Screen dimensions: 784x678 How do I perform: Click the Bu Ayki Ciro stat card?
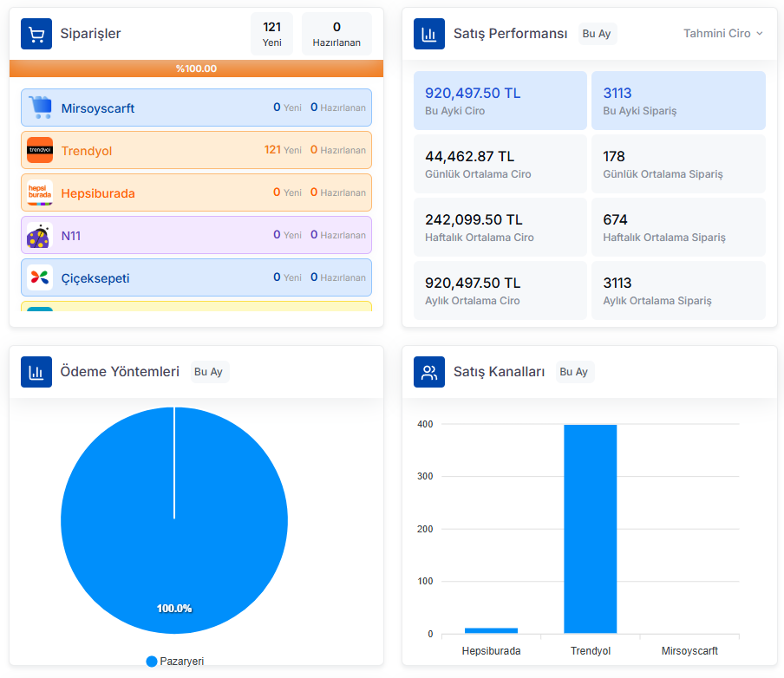(500, 101)
